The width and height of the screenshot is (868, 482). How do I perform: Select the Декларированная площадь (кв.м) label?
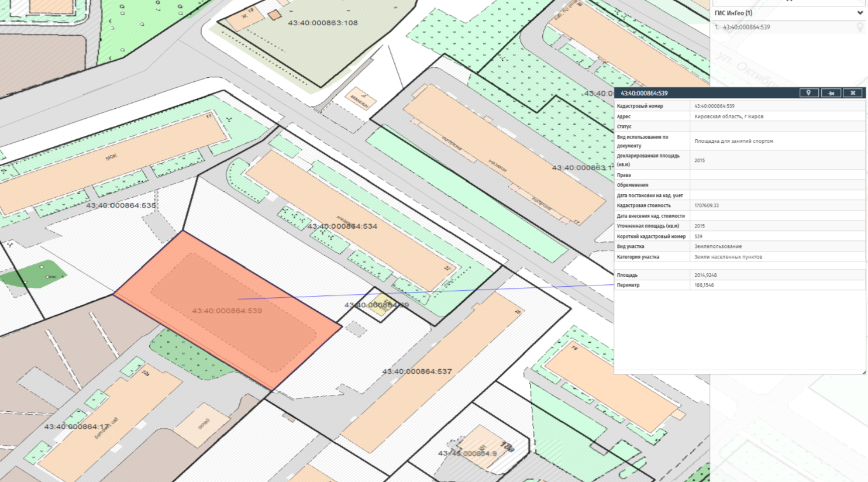coord(648,160)
